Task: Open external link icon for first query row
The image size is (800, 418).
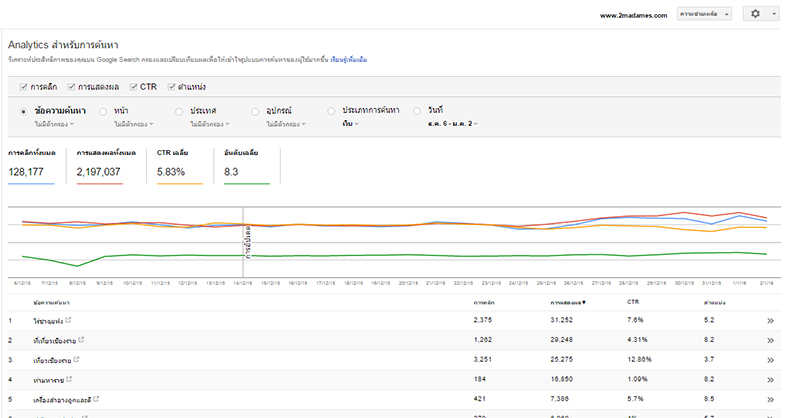Action: [x=68, y=320]
